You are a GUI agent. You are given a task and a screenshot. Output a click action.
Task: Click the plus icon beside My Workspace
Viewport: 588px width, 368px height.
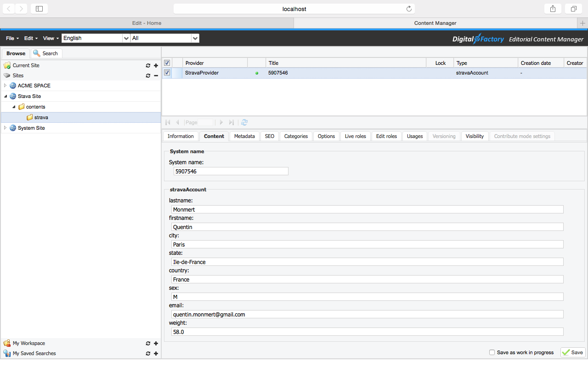tap(156, 344)
